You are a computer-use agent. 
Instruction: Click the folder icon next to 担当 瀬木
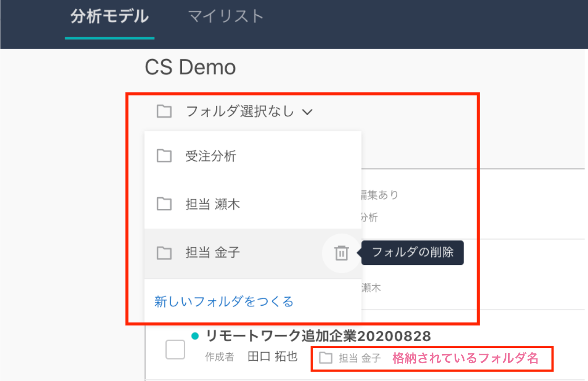point(164,204)
